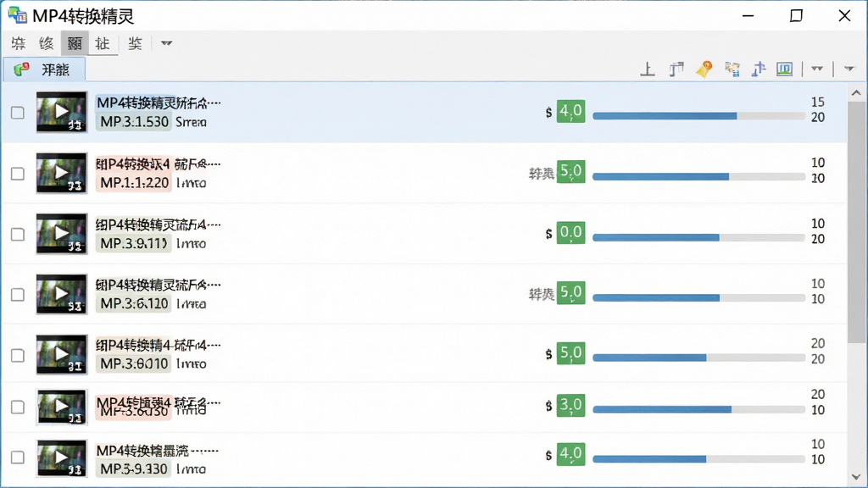Check the box in the row rated 0,0
Viewport: 868px width, 488px height.
tap(18, 234)
